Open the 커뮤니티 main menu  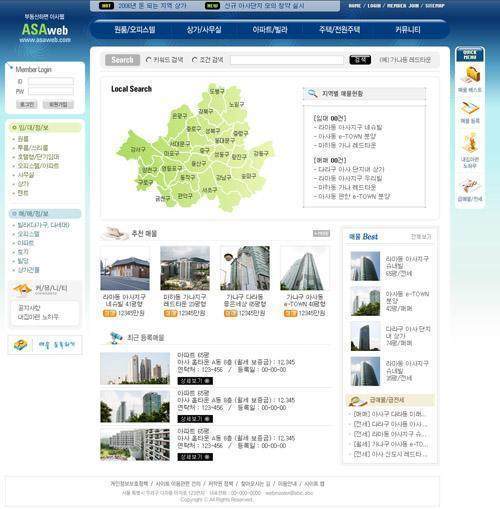(x=408, y=30)
